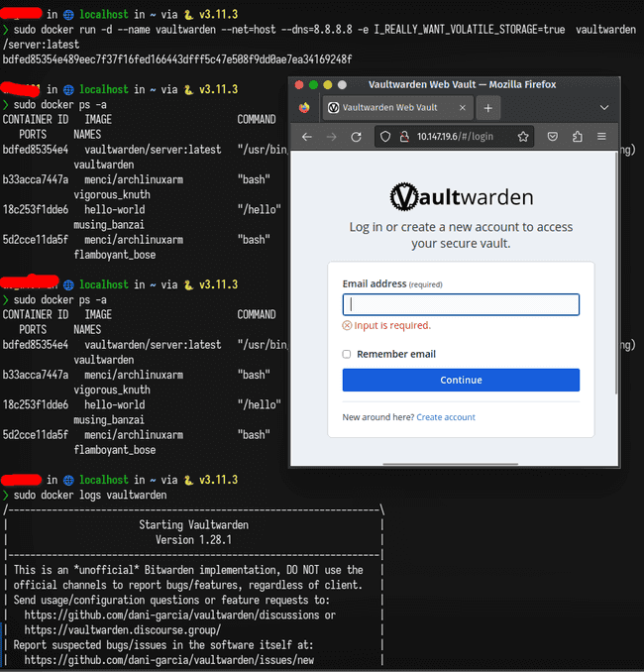Click the vaultwarden issues/new URL in terminal

[168, 660]
